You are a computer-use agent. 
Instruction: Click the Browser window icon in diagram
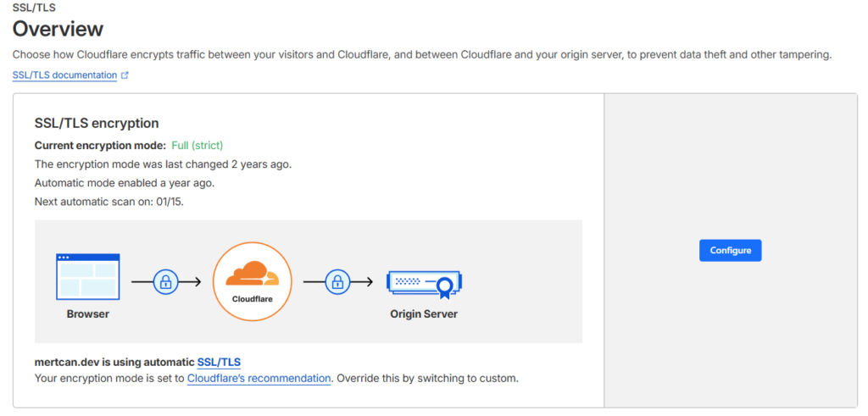pyautogui.click(x=87, y=276)
